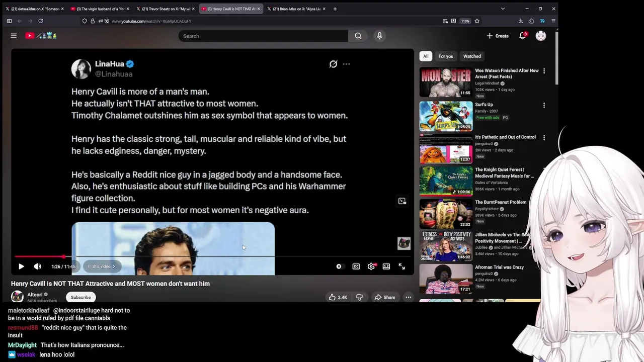Play the video

pos(21,266)
